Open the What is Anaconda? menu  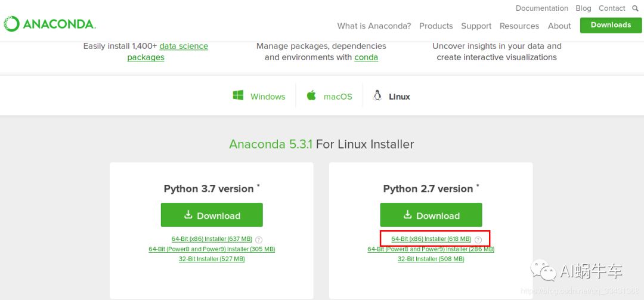coord(374,26)
